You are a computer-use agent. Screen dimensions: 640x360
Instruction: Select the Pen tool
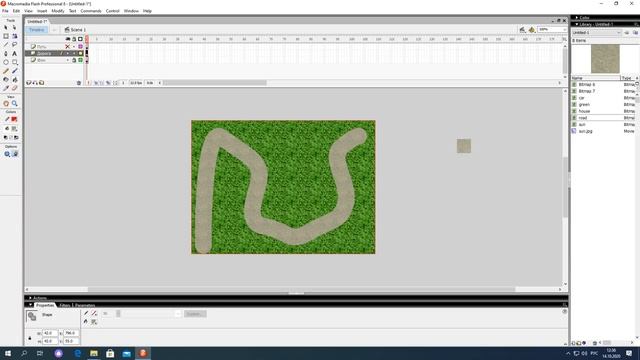click(x=6, y=53)
